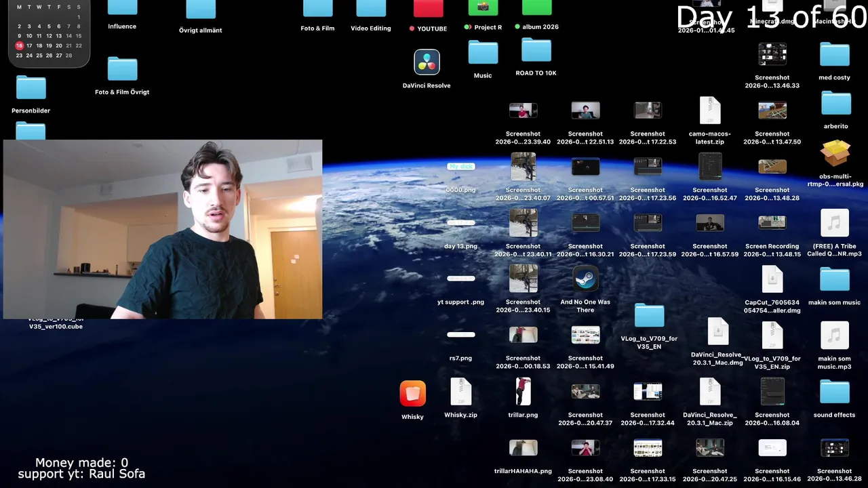
Task: Select the camo-macos-latest.zip file
Action: pyautogui.click(x=710, y=110)
